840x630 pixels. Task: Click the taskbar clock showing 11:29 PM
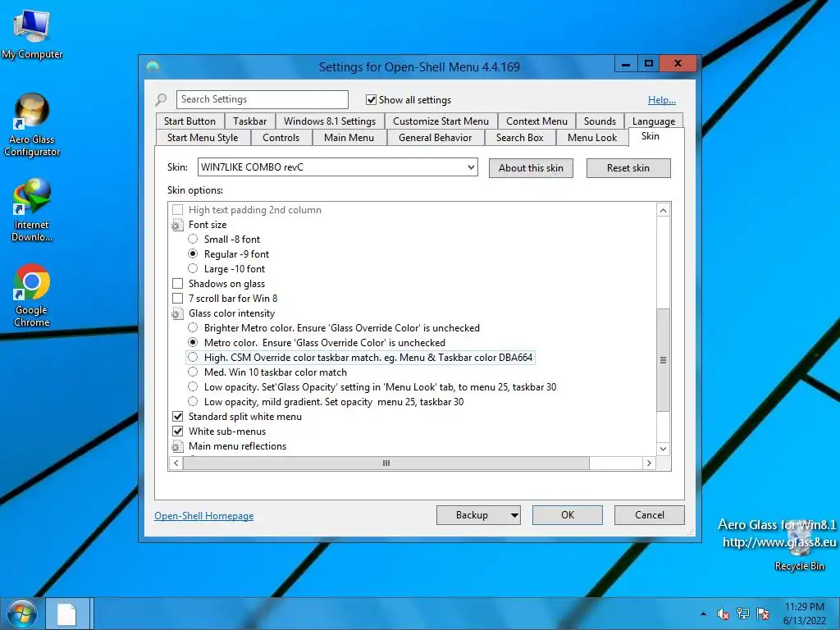[x=805, y=614]
